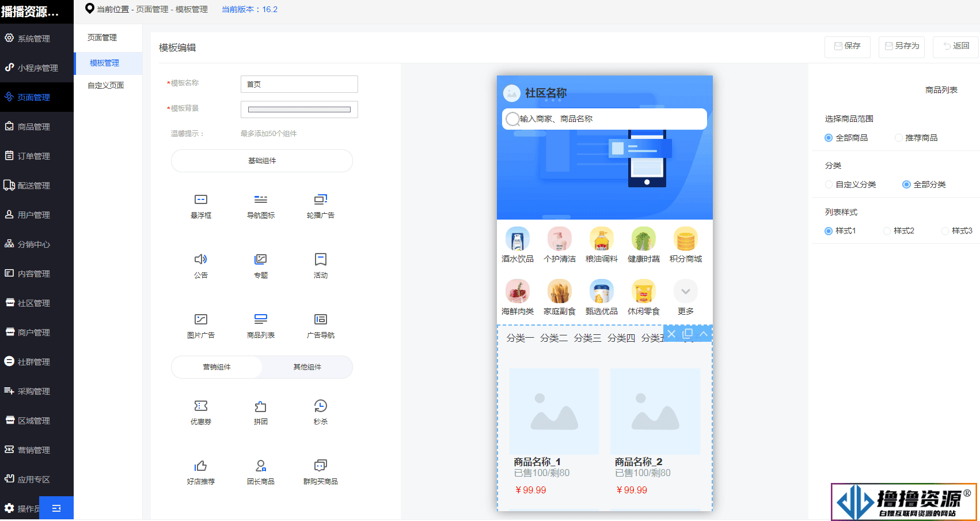Select the 商品名称_2 product thumbnail

point(655,411)
